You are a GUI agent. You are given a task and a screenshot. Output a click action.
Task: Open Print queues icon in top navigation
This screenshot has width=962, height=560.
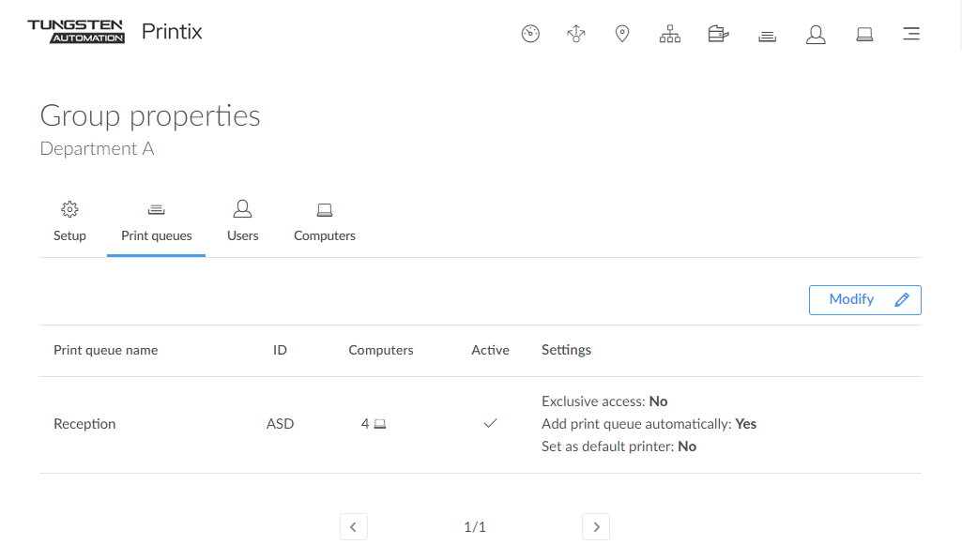point(767,36)
